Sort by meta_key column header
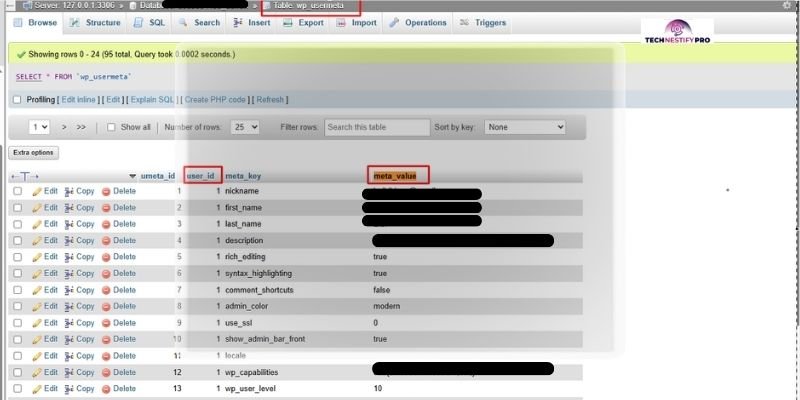Screen dimensions: 800x400 click(x=243, y=176)
